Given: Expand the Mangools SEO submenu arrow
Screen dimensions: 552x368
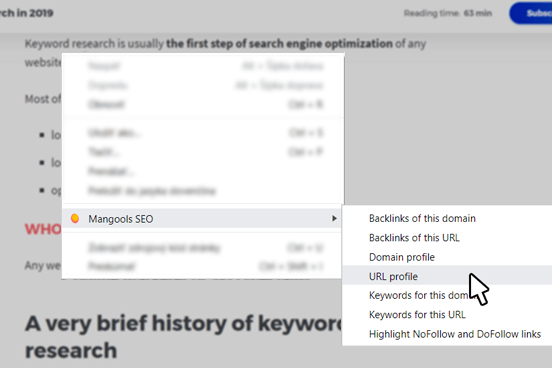Looking at the screenshot, I should point(334,218).
